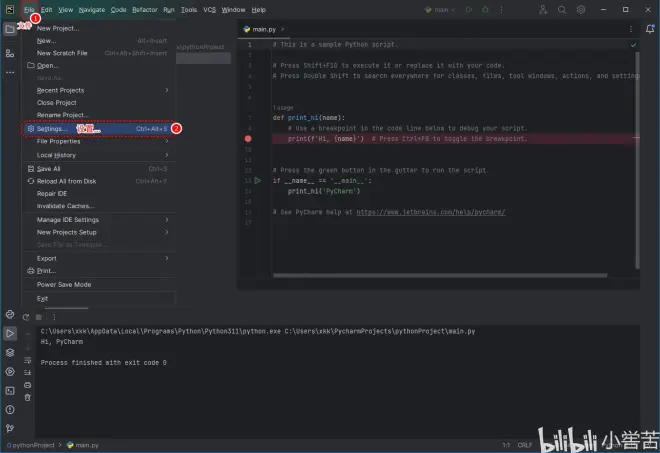Open the Services tool window icon
This screenshot has width=660, height=453.
tap(10, 371)
